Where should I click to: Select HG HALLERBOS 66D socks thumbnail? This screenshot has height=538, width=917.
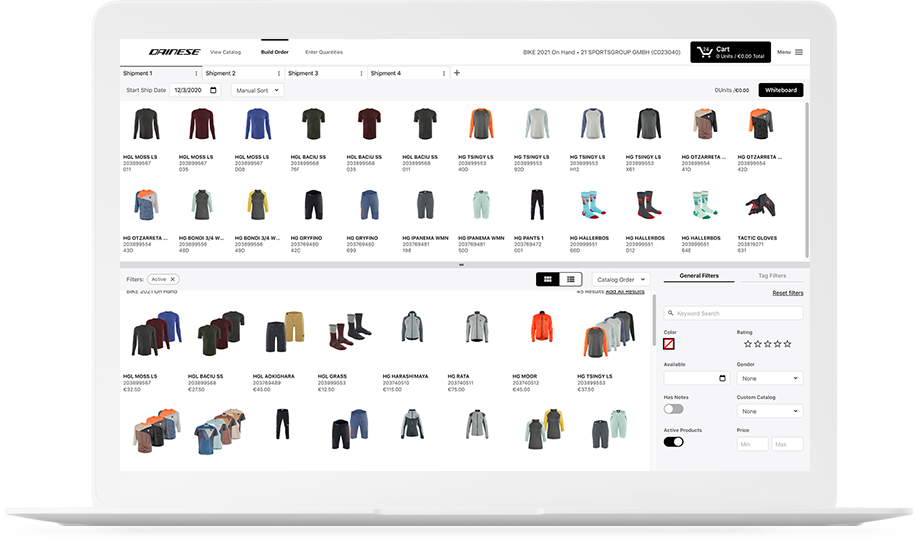pos(592,205)
